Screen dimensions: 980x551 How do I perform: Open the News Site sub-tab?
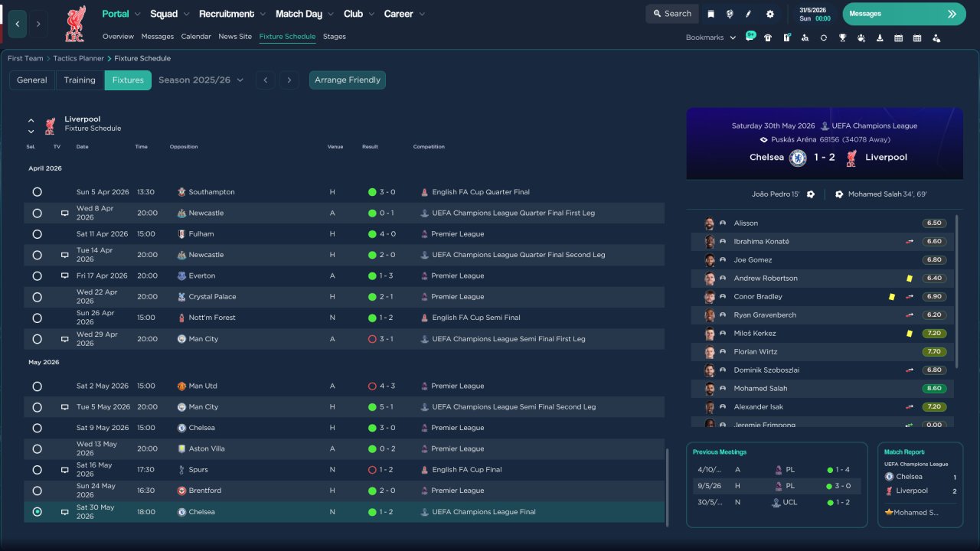pyautogui.click(x=235, y=37)
